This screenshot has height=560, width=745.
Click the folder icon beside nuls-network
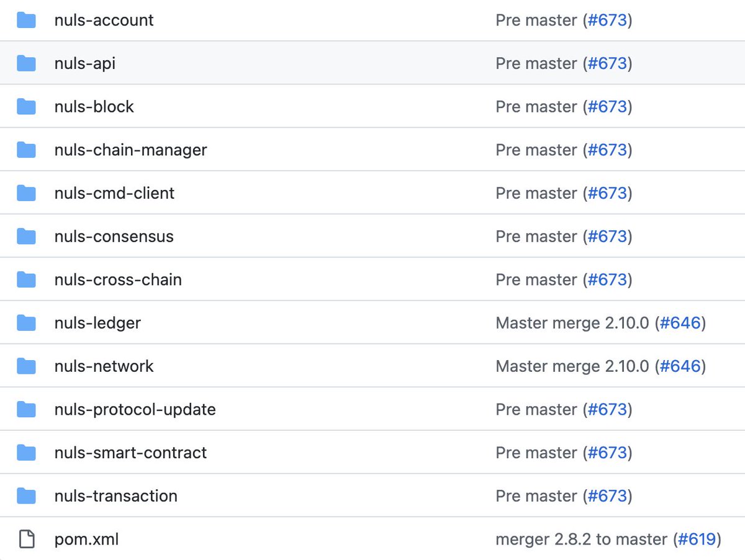coord(26,366)
